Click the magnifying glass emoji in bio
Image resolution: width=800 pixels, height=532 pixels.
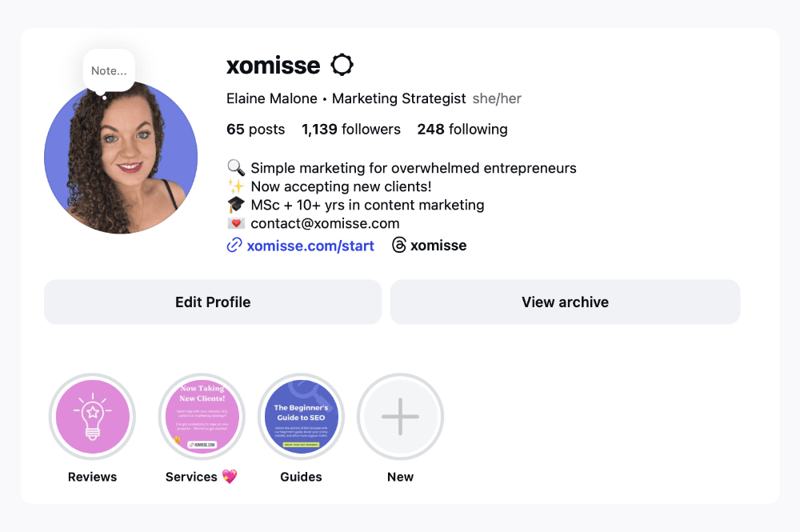tap(236, 168)
